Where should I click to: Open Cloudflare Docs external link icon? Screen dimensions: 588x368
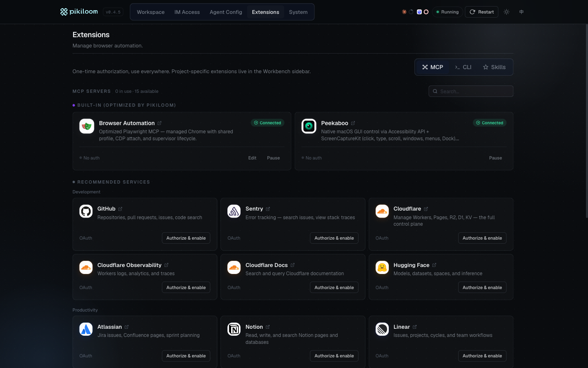click(x=293, y=265)
